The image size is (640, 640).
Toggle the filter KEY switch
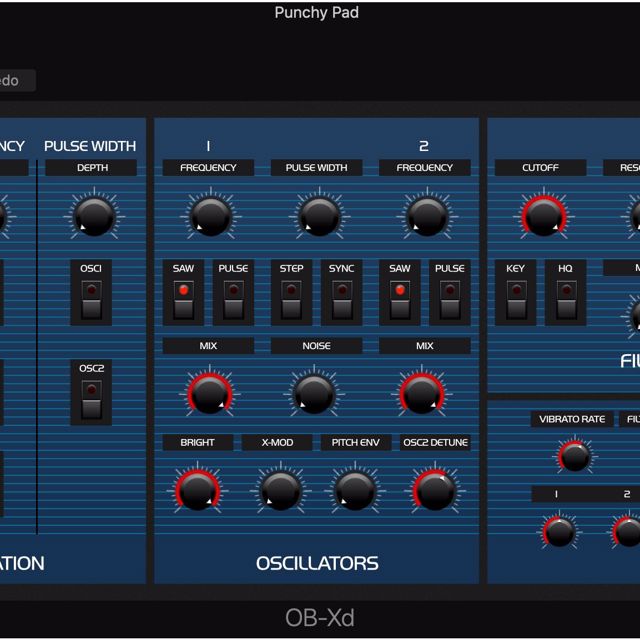517,300
